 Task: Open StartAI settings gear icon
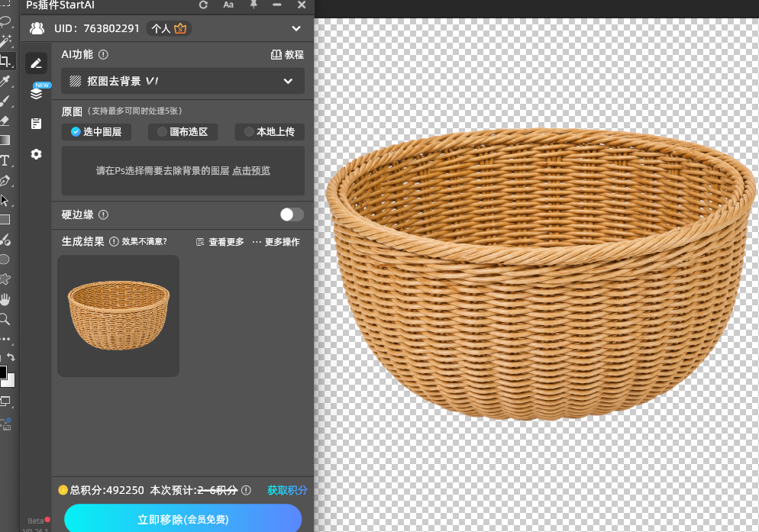click(x=37, y=154)
